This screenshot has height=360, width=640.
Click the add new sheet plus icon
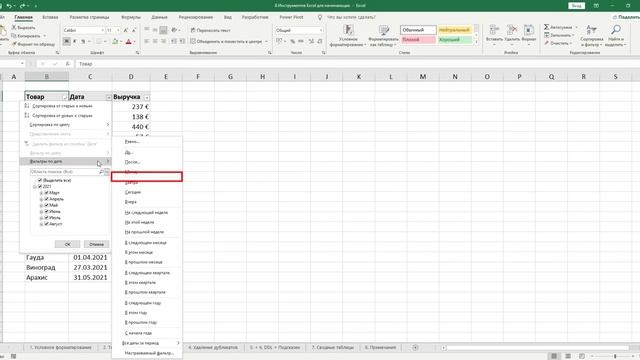[415, 347]
